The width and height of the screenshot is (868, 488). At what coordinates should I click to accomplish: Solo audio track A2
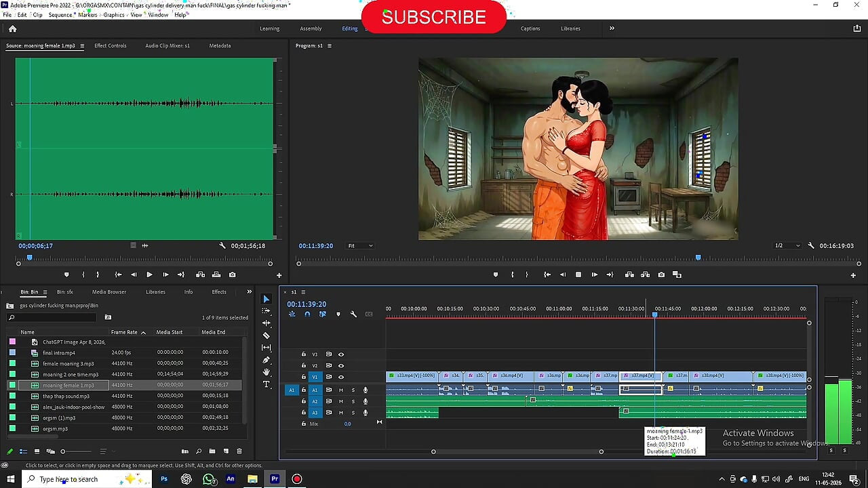click(353, 401)
